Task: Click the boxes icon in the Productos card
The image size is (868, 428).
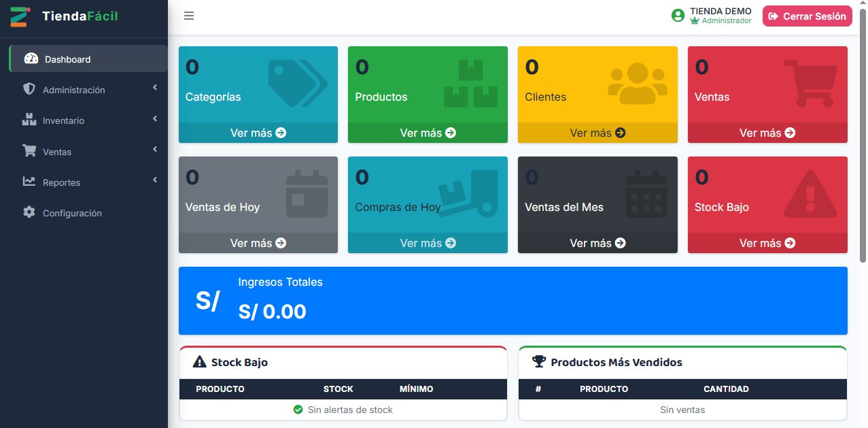Action: point(471,83)
